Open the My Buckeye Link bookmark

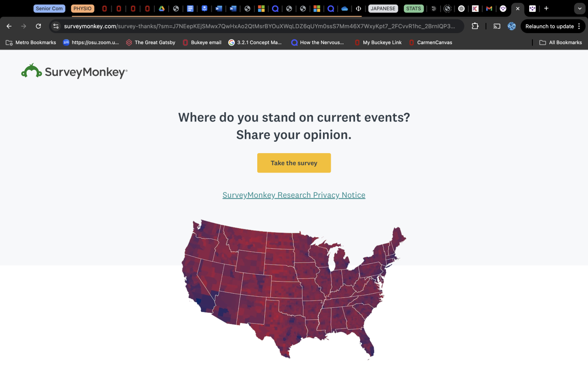pos(378,42)
